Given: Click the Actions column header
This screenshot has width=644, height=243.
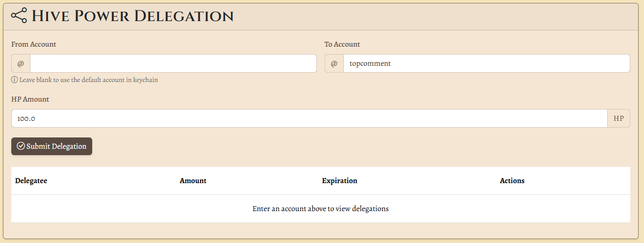Looking at the screenshot, I should coord(513,181).
